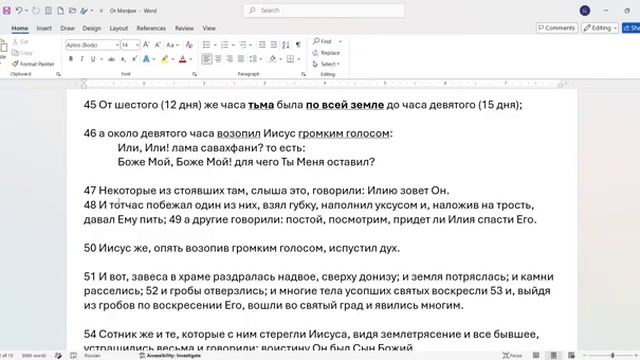This screenshot has width=640, height=360.
Task: Open the Change Case dropdown
Action: pyautogui.click(x=173, y=44)
